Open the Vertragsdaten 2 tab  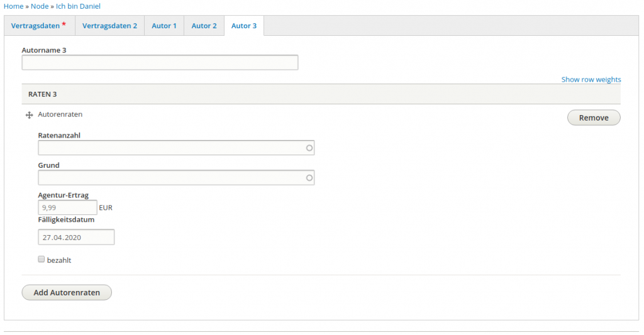click(109, 26)
